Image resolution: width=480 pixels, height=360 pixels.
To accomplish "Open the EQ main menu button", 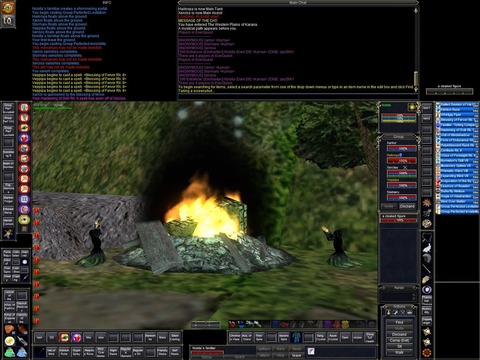I will pyautogui.click(x=8, y=21).
